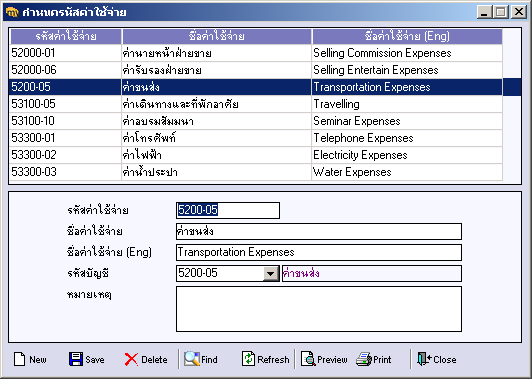This screenshot has width=532, height=379.
Task: Click Selling Entertain Expenses cell
Action: pos(407,70)
